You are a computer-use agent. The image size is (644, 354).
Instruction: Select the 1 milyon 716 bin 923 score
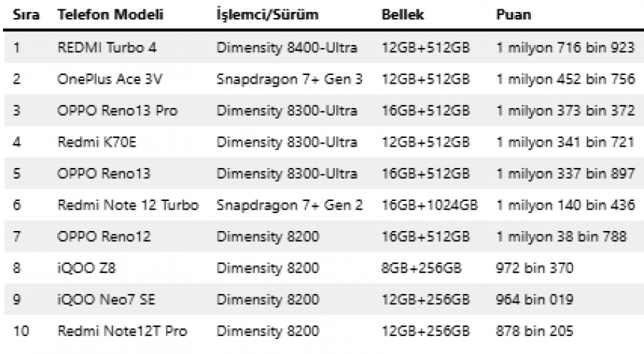click(x=565, y=48)
